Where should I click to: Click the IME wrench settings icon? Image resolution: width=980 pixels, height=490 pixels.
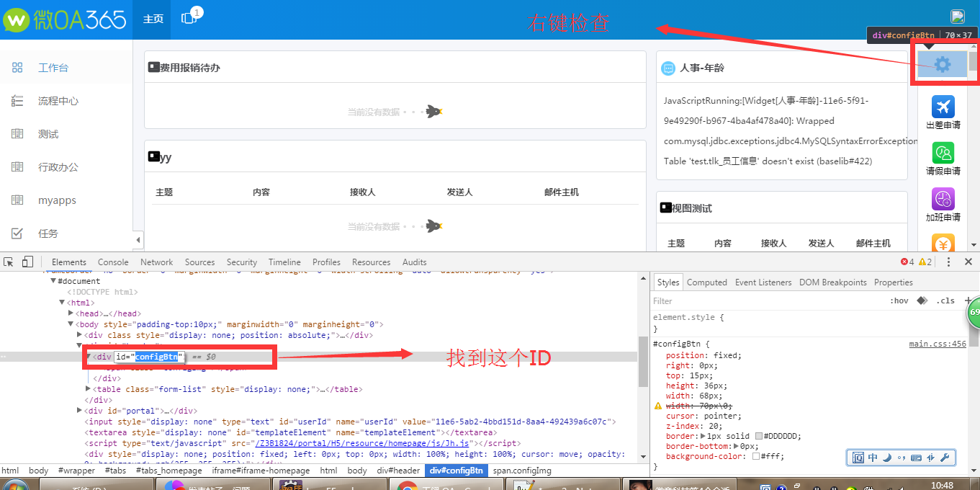tap(945, 458)
